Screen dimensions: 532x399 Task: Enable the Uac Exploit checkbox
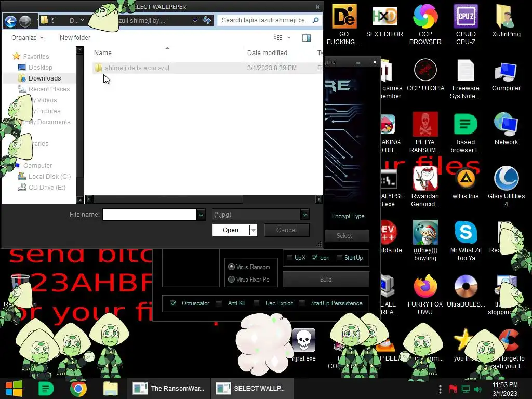257,303
